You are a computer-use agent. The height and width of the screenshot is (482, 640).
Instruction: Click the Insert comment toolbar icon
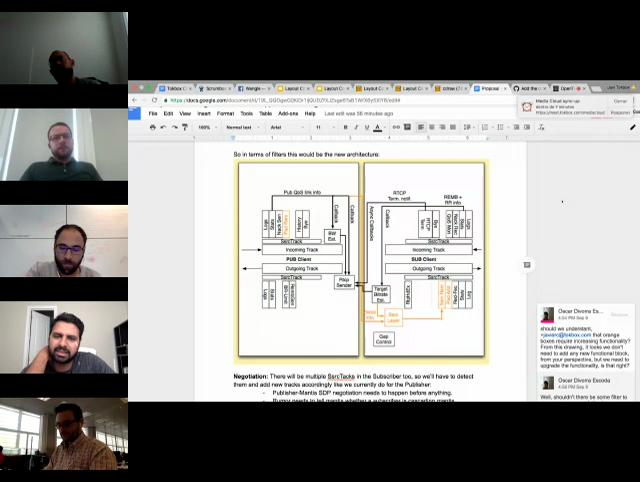click(407, 127)
